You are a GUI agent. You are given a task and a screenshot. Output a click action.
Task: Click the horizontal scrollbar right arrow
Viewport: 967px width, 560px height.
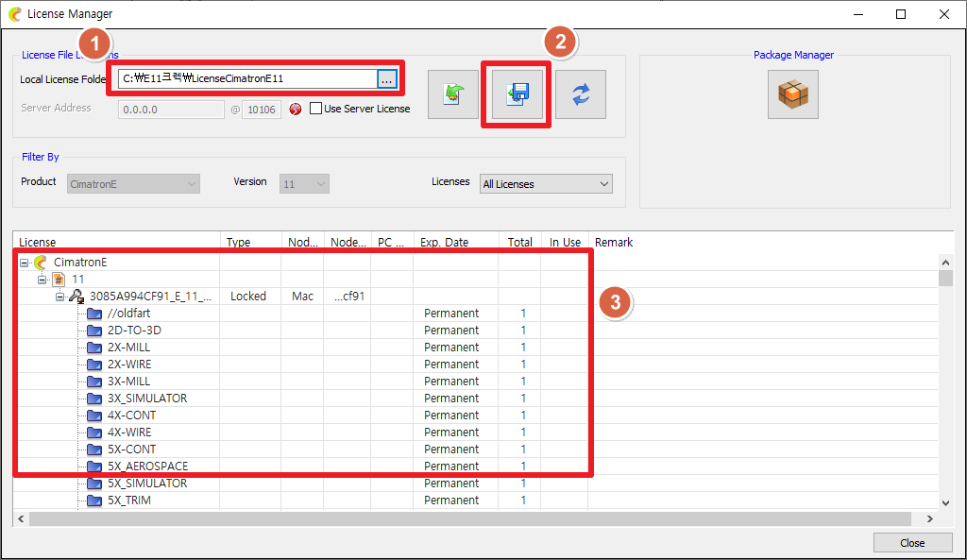tap(930, 519)
